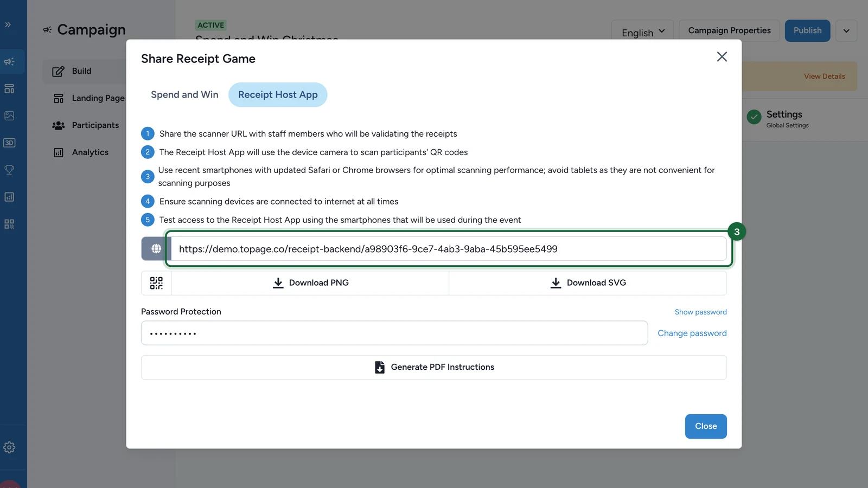
Task: Close the Share Receipt Game dialog with X
Action: pos(722,57)
